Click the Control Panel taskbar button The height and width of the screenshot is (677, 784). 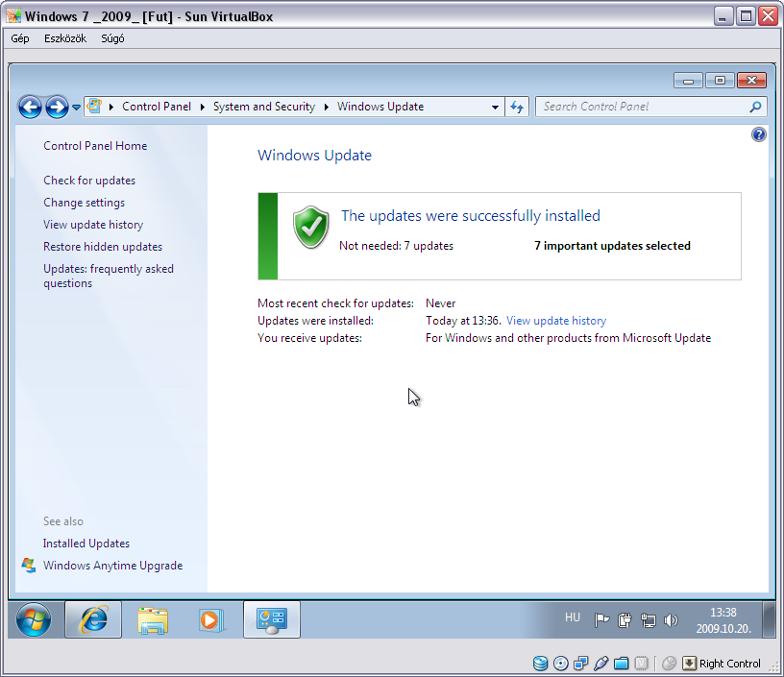[272, 619]
